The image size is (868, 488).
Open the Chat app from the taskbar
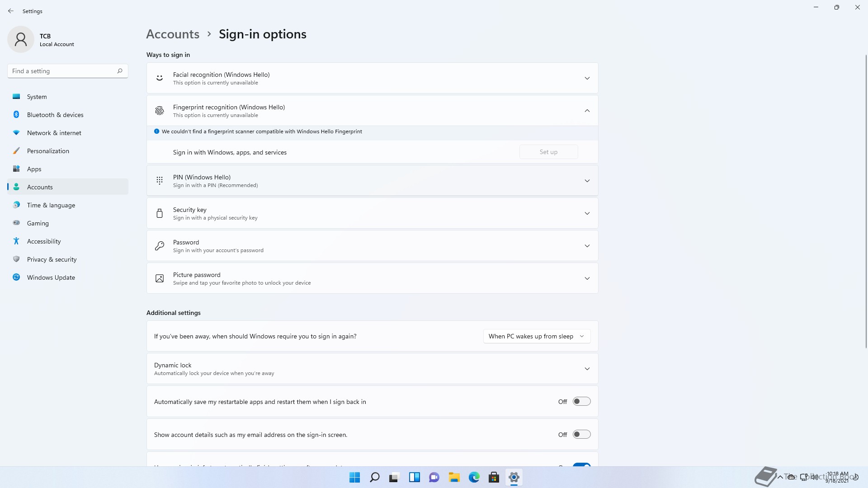tap(434, 477)
